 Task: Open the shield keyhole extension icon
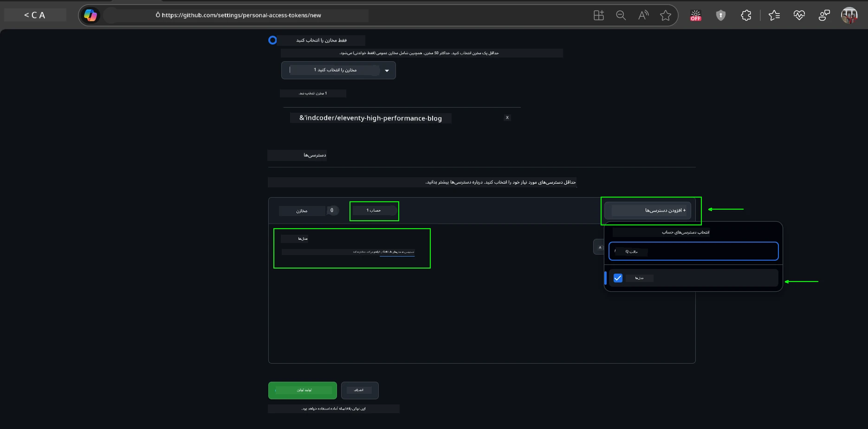720,15
